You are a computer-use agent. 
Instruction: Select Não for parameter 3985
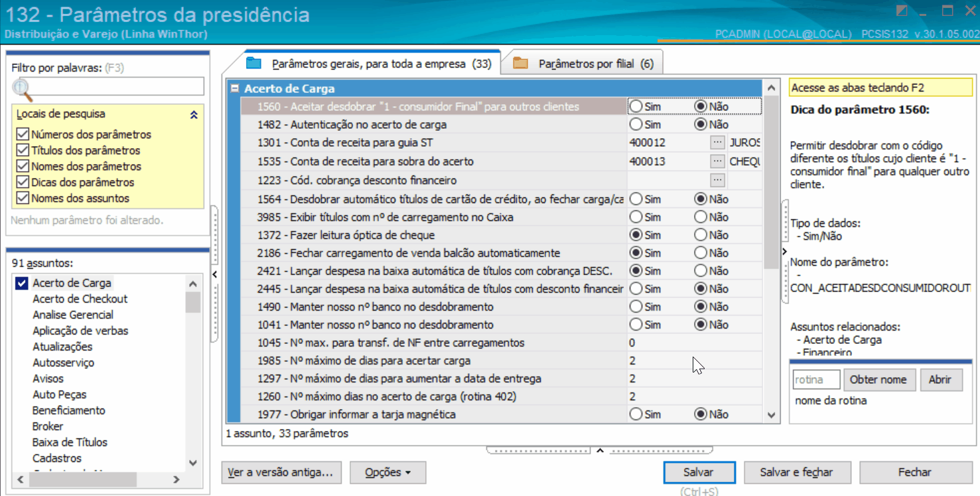point(701,217)
